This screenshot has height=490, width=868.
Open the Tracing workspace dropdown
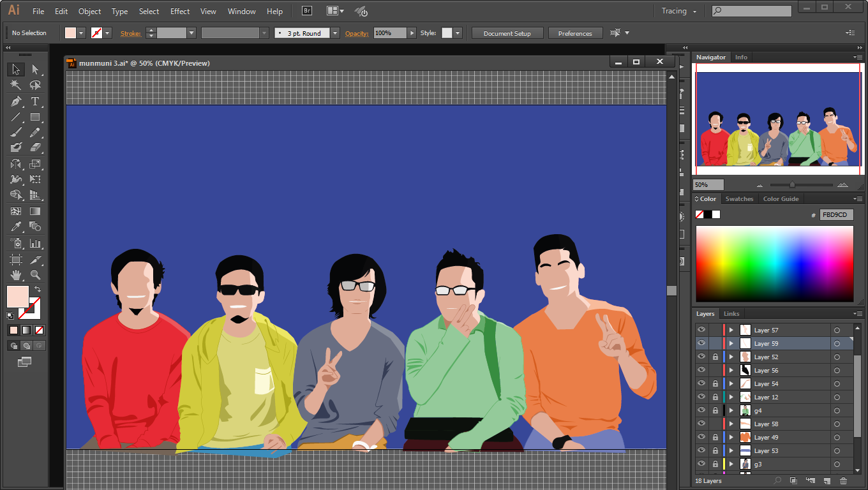pyautogui.click(x=679, y=11)
